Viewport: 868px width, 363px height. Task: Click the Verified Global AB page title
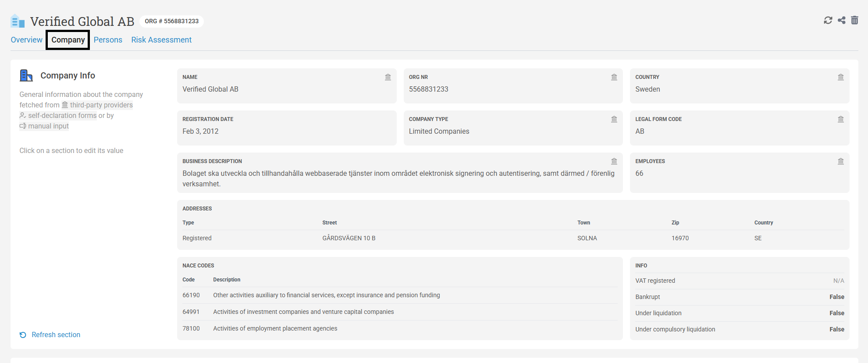click(82, 21)
